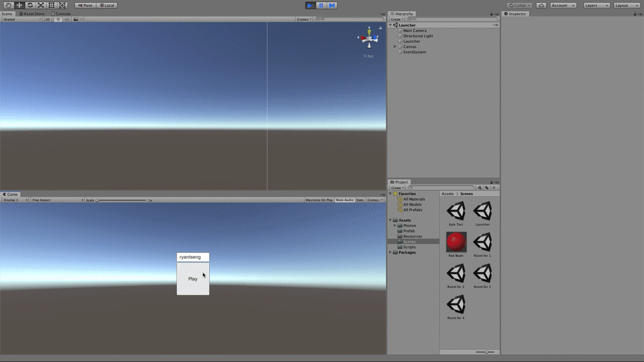Open Scene view Gizmos dropdown
Image resolution: width=644 pixels, height=362 pixels.
[x=304, y=19]
